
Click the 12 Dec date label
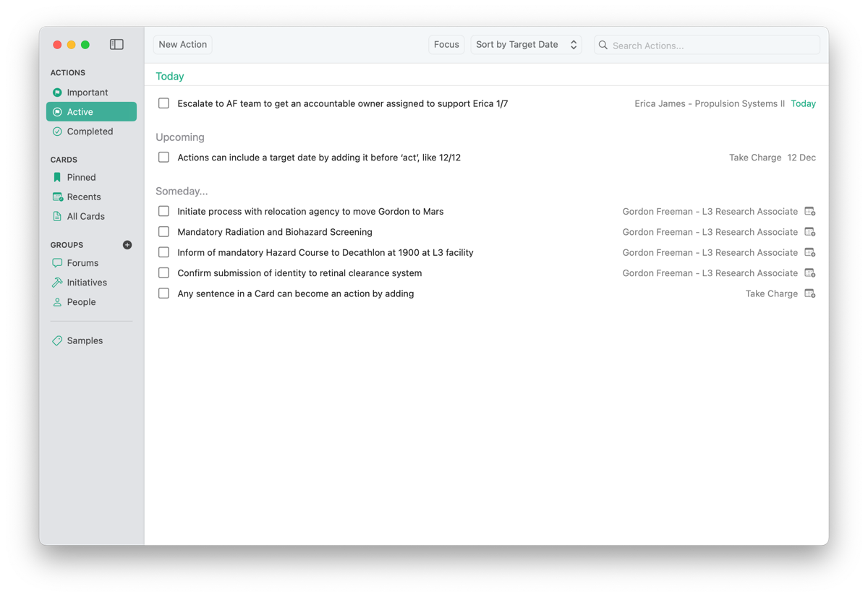[801, 158]
